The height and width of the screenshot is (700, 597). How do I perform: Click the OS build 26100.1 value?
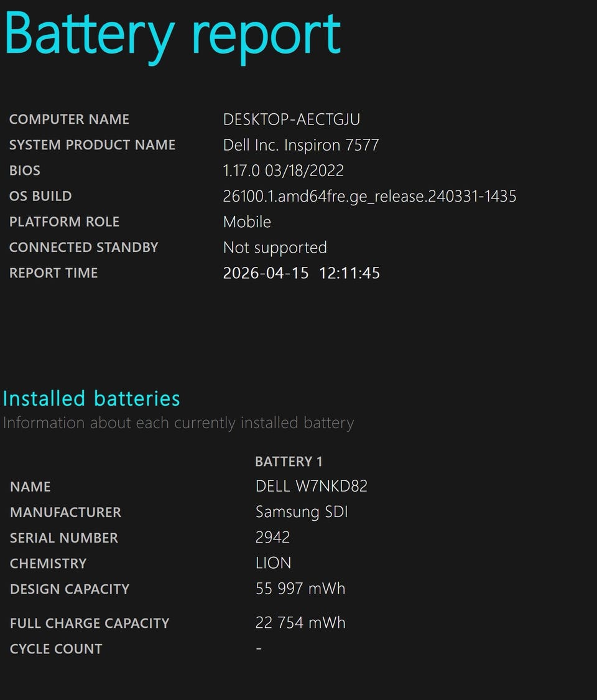tap(369, 196)
